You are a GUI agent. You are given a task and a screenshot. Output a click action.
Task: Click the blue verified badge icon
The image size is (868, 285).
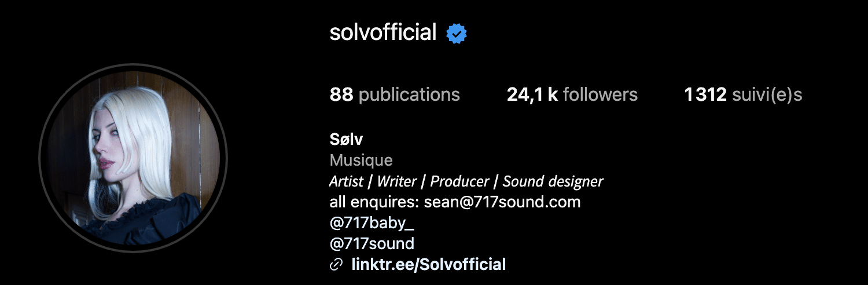457,34
